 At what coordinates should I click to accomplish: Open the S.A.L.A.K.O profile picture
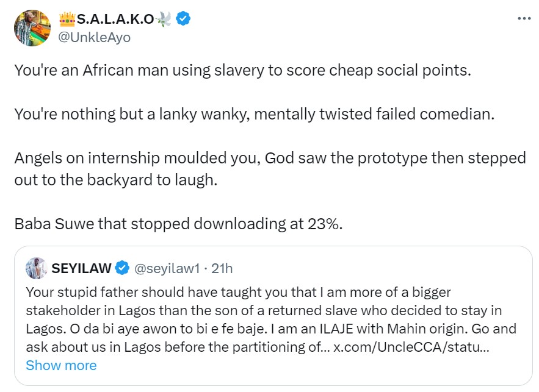click(x=31, y=28)
